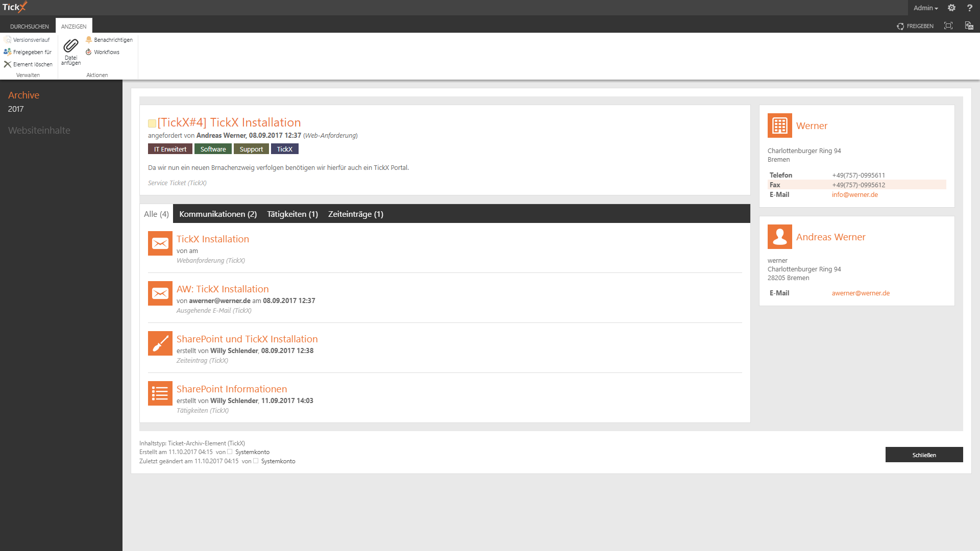980x551 pixels.
Task: Open Websiteinhalte in the sidebar
Action: point(39,130)
